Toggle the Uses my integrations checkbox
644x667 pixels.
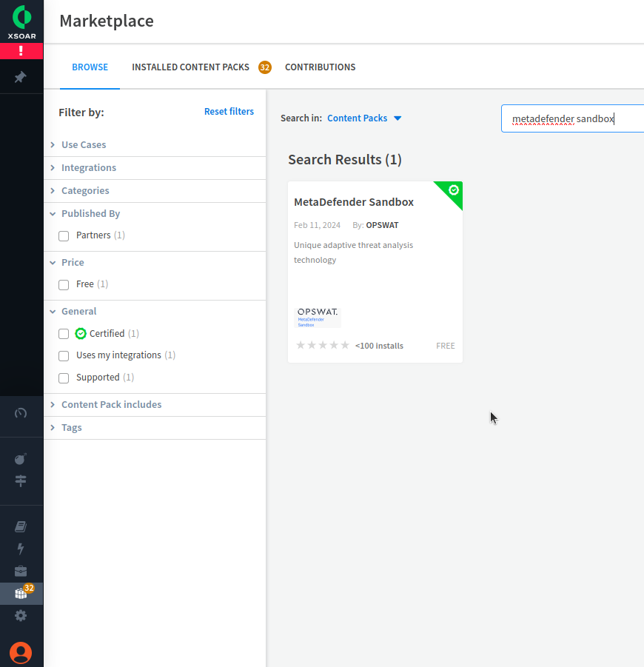pyautogui.click(x=64, y=356)
